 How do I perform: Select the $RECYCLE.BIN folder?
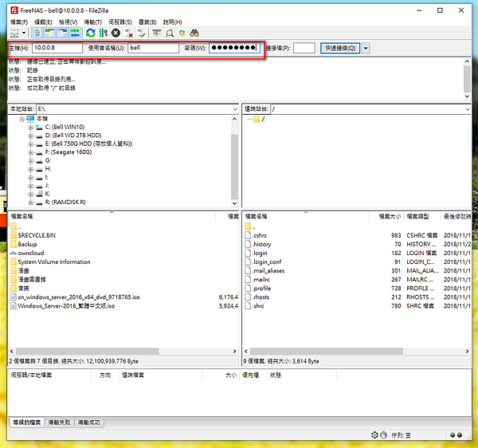point(37,235)
